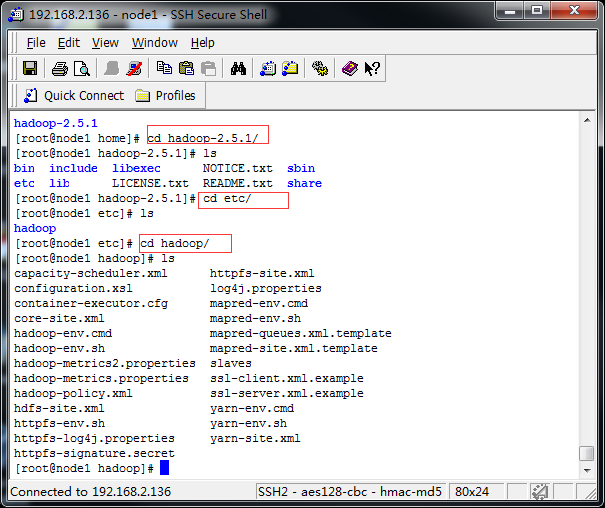
Task: Open the Settings gears icon
Action: point(320,69)
